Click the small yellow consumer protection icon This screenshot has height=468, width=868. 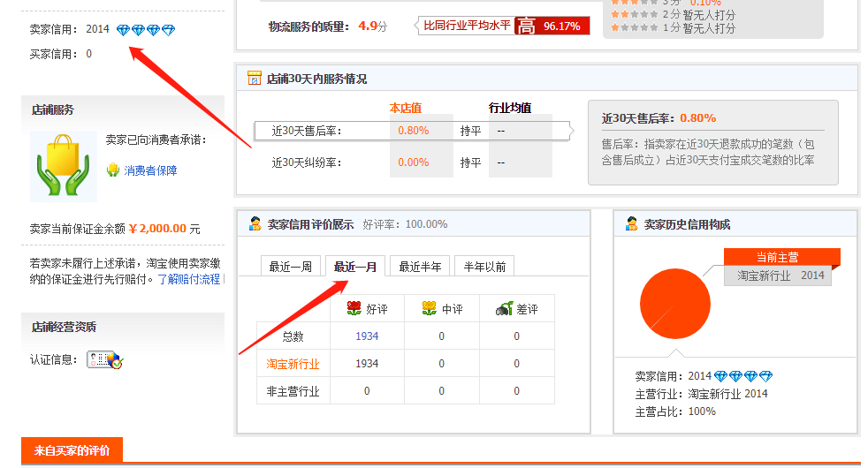113,170
